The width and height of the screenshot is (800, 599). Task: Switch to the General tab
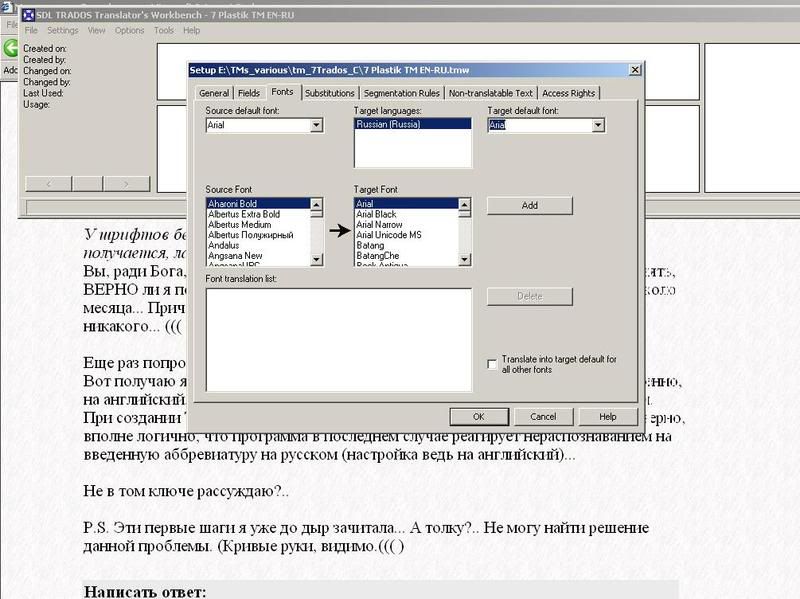tap(214, 93)
